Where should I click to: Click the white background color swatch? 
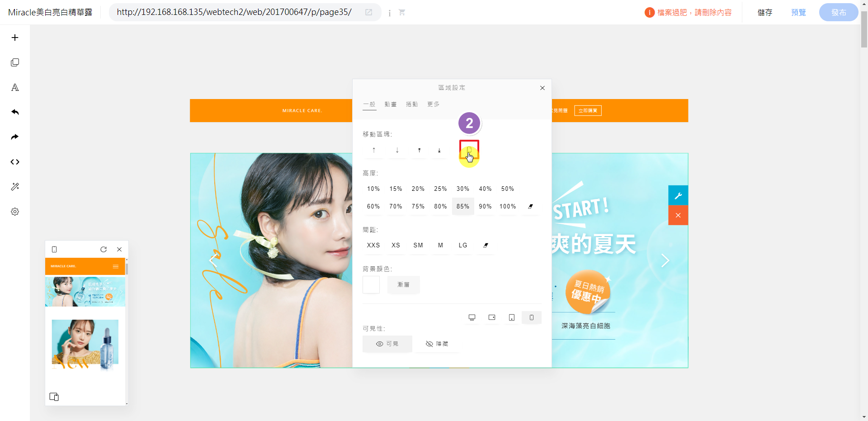point(371,284)
